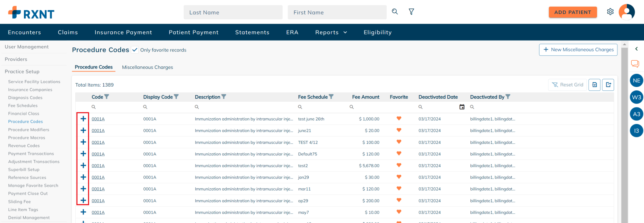Click the ADD PATIENT button

[573, 12]
